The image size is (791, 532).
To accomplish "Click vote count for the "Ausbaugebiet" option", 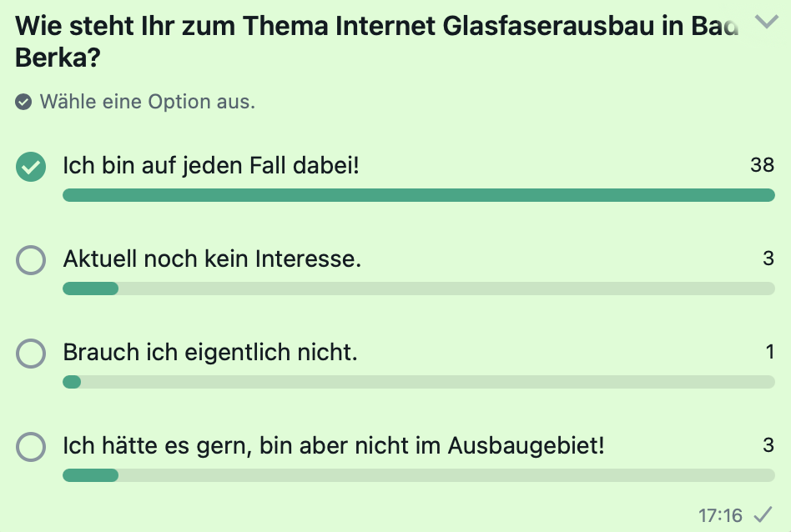I will point(768,445).
